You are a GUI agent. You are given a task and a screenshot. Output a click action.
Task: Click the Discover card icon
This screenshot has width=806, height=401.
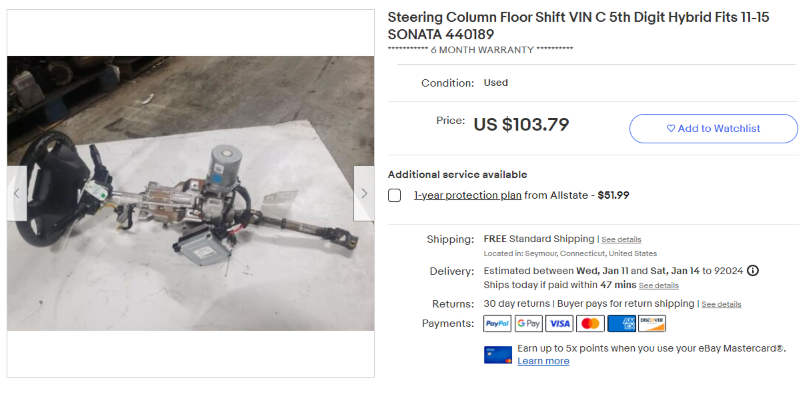(x=652, y=323)
